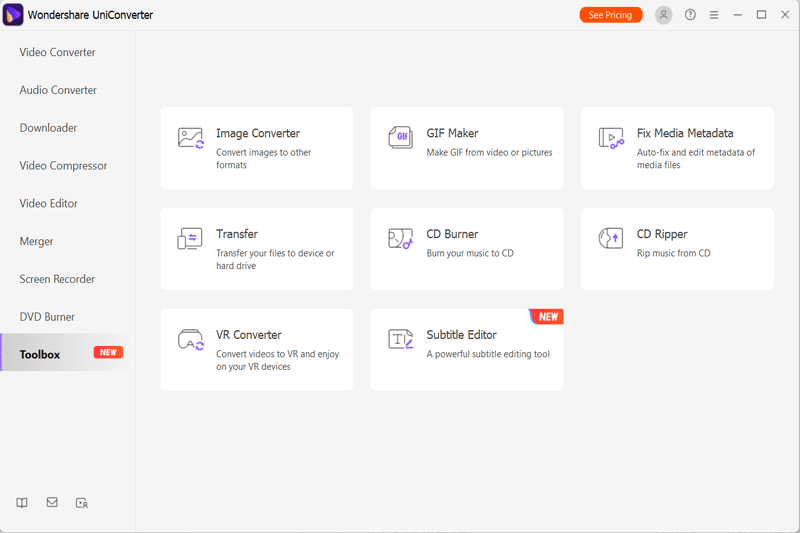Open Screen Recorder in the sidebar
The image size is (800, 533).
tap(67, 279)
